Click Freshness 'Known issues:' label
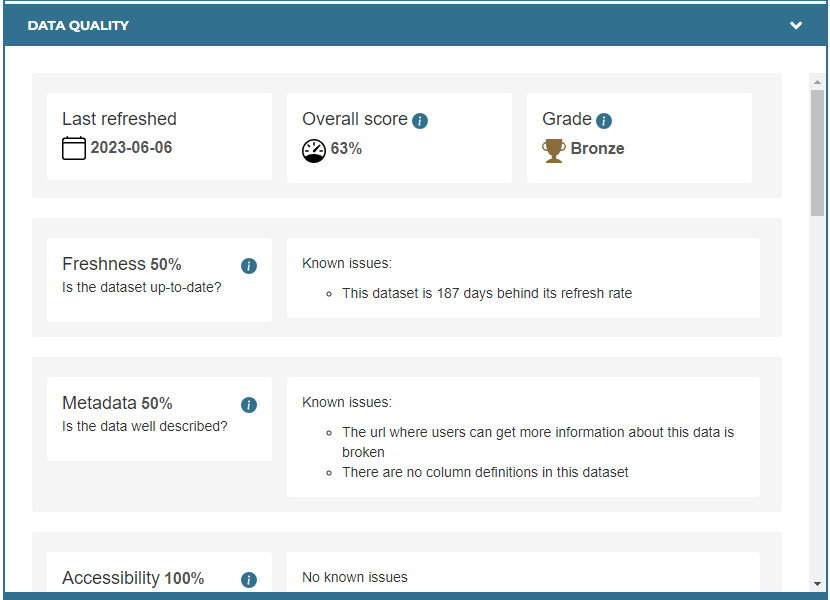Screen dimensions: 830x600 [x=347, y=263]
